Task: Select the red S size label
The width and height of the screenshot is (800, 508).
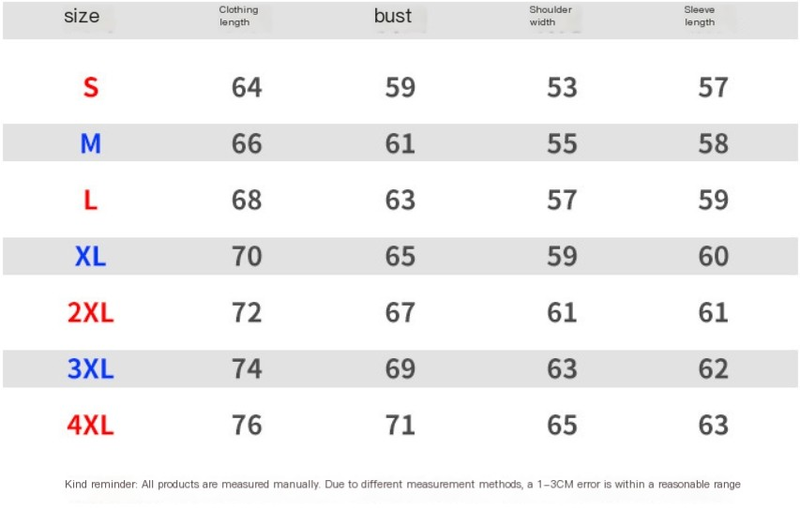Action: (x=90, y=88)
